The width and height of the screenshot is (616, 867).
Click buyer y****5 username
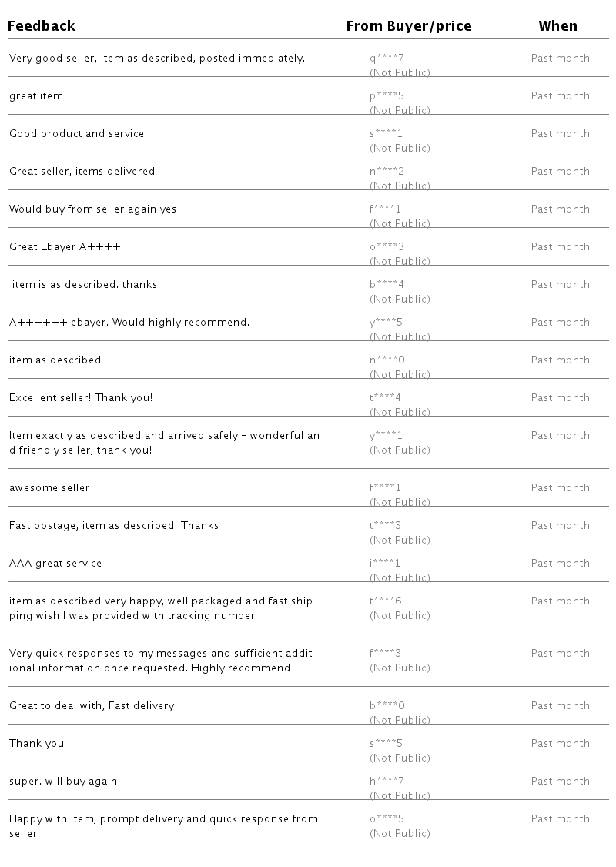(x=386, y=322)
